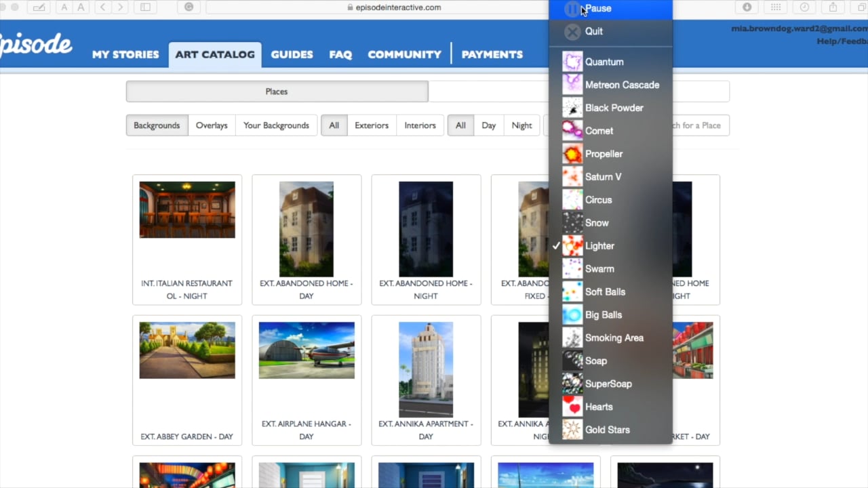Image resolution: width=868 pixels, height=488 pixels.
Task: Open the Art Catalog tab
Action: coord(215,54)
